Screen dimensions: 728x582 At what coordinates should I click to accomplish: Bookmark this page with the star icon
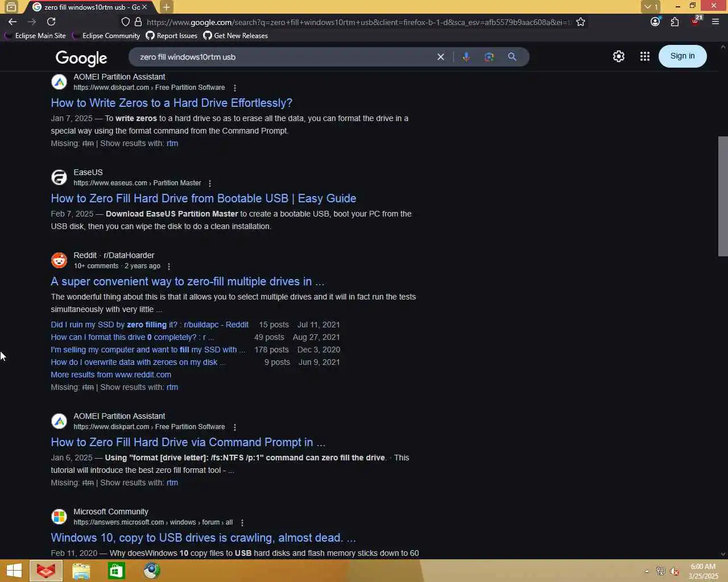tap(581, 22)
